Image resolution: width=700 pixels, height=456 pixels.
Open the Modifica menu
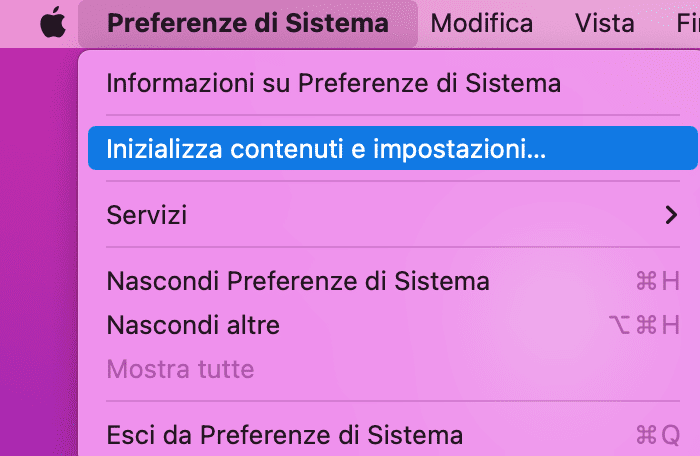[x=482, y=23]
